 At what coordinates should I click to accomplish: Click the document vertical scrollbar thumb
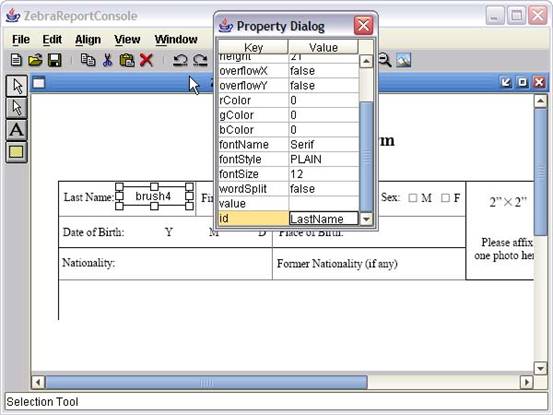540,172
